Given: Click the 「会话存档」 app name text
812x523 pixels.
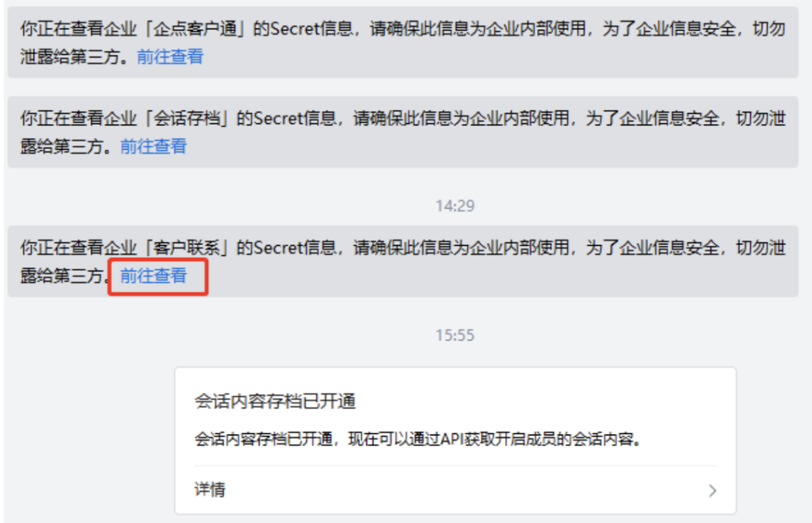Looking at the screenshot, I should 187,118.
